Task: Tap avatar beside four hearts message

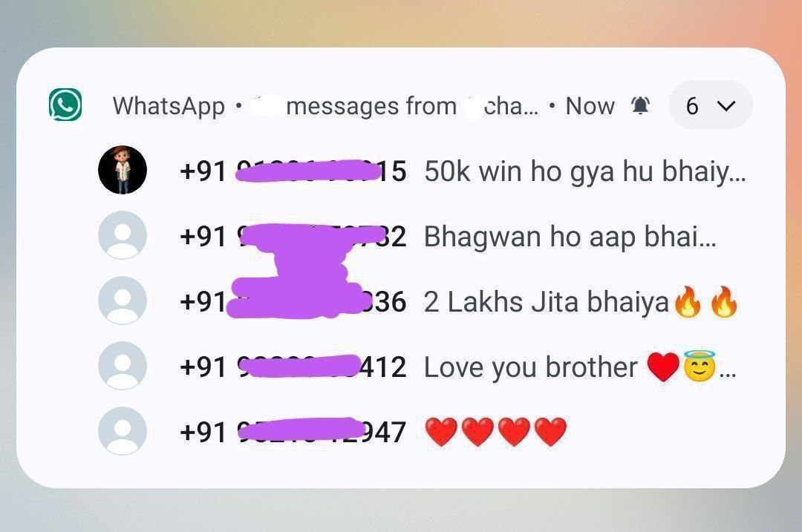Action: point(123,431)
